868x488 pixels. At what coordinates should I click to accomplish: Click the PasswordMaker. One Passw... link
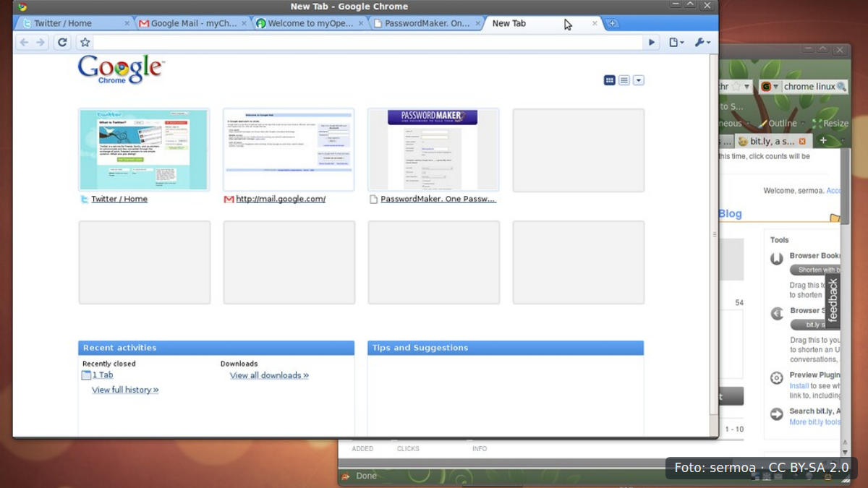(438, 199)
